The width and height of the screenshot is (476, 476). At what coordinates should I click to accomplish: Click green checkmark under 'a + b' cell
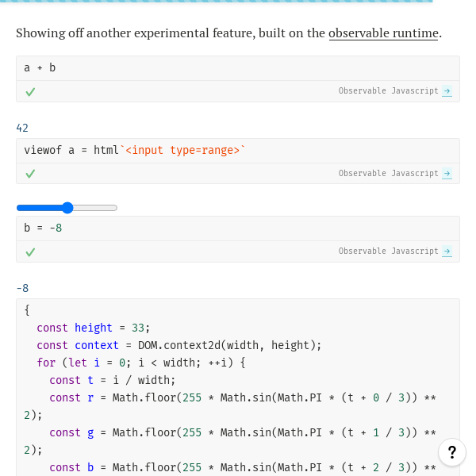pyautogui.click(x=30, y=92)
